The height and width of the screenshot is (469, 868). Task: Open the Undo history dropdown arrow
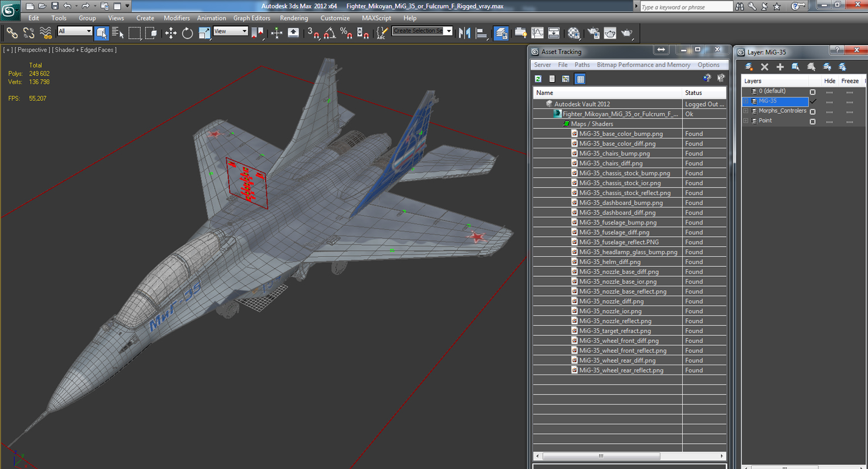77,6
